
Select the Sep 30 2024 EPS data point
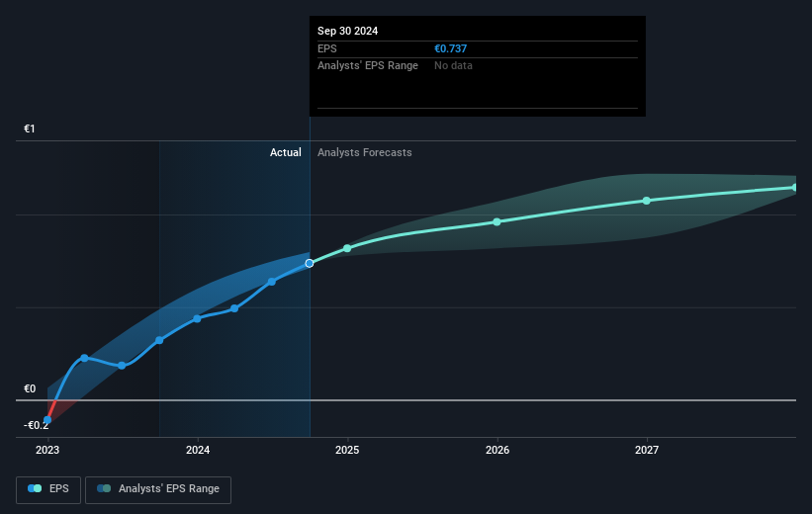point(310,264)
